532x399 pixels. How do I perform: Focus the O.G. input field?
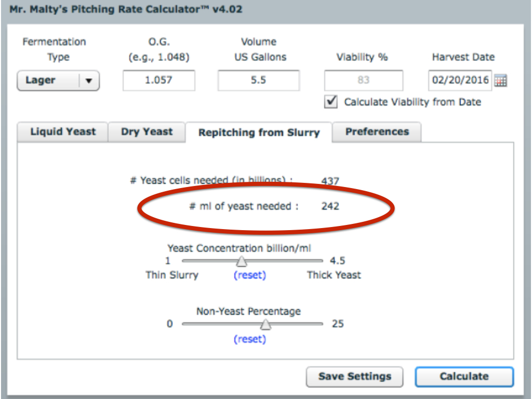(159, 81)
